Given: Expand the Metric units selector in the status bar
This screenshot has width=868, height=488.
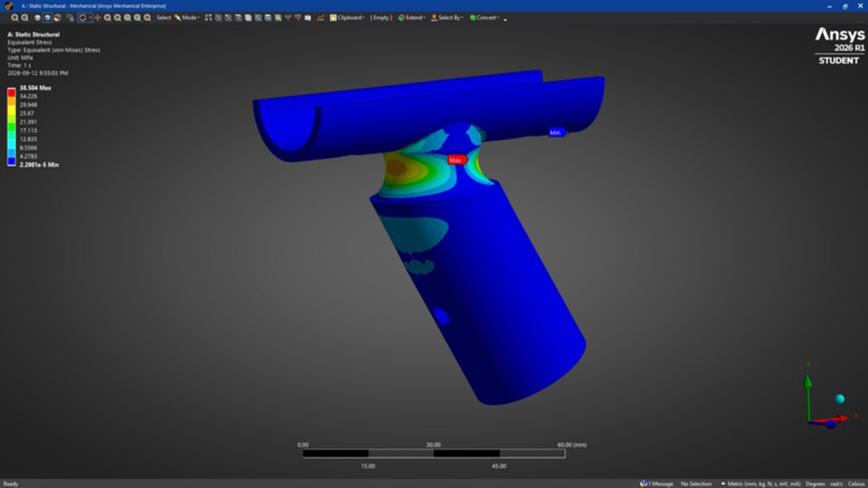Looking at the screenshot, I should coord(760,484).
